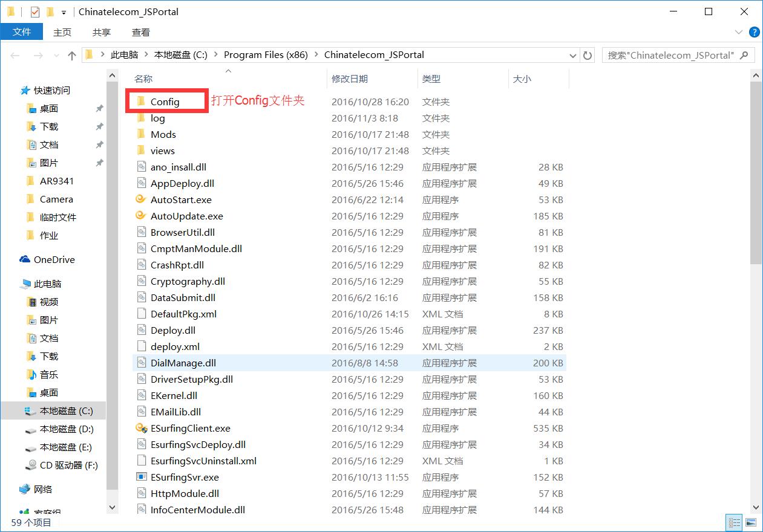Screen dimensions: 763x532
Task: Click 本地磁盘 (C:) in the breadcrumb
Action: (180, 55)
